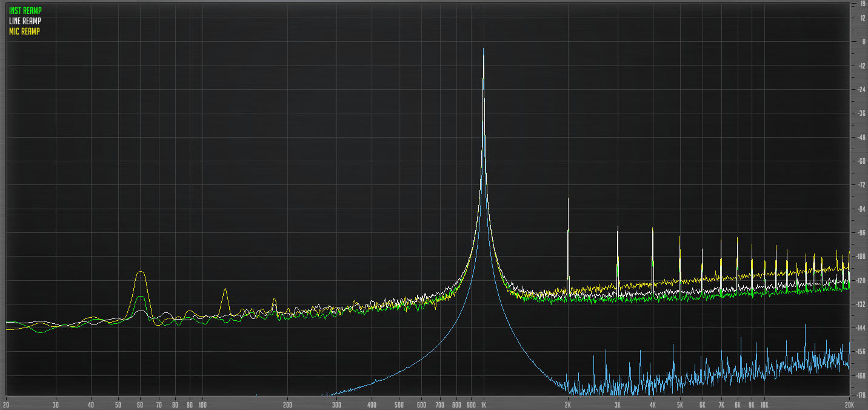Image resolution: width=868 pixels, height=410 pixels.
Task: Click the yellow 120 Hz hum peak
Action: click(x=225, y=289)
